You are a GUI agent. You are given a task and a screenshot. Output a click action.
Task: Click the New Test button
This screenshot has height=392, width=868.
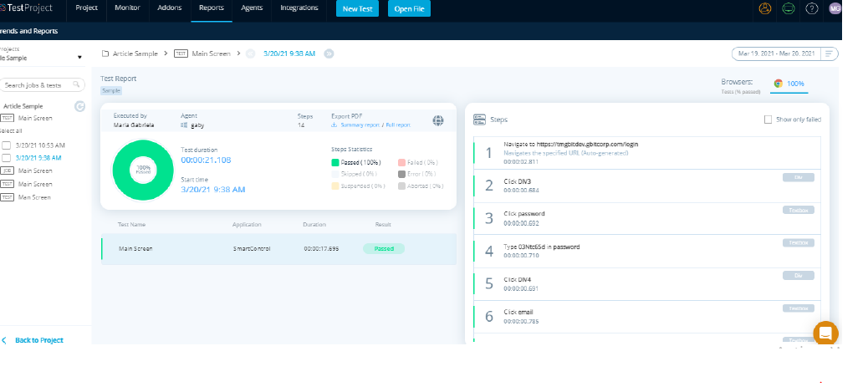coord(358,9)
